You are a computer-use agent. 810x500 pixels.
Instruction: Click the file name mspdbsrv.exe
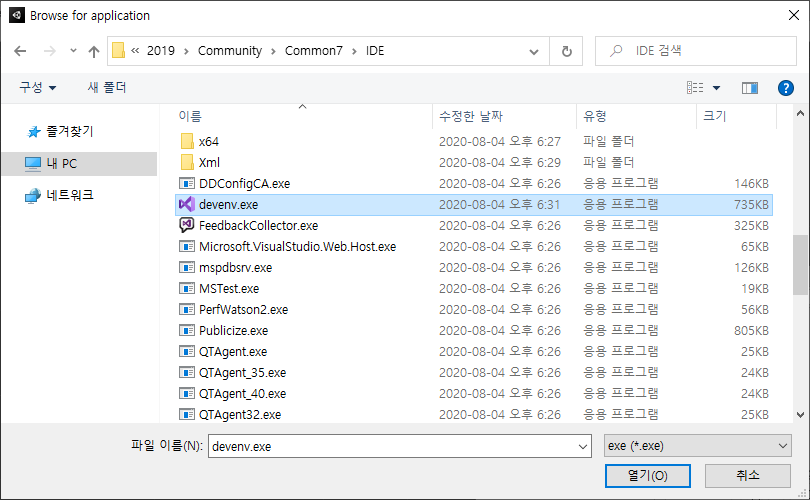pyautogui.click(x=235, y=268)
